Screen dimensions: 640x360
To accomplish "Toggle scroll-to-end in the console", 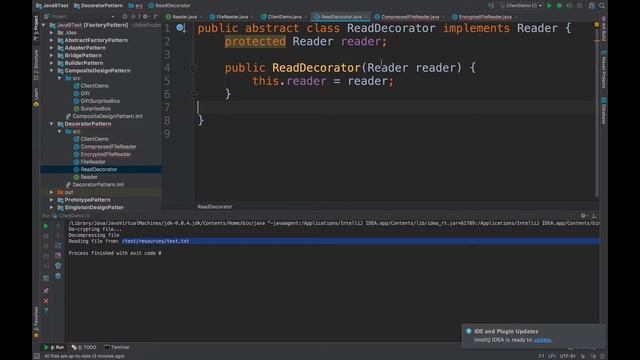I will pos(58,256).
